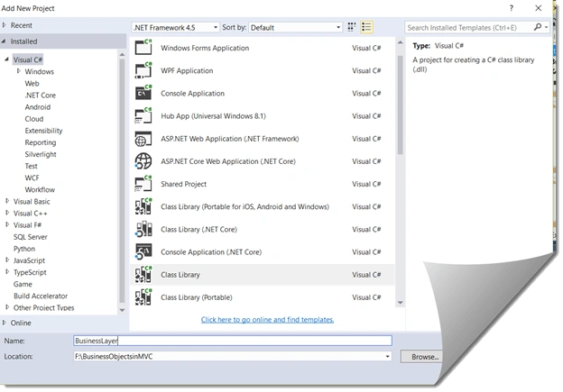
Task: Click the Name field containing BusinessLayer
Action: click(x=233, y=341)
